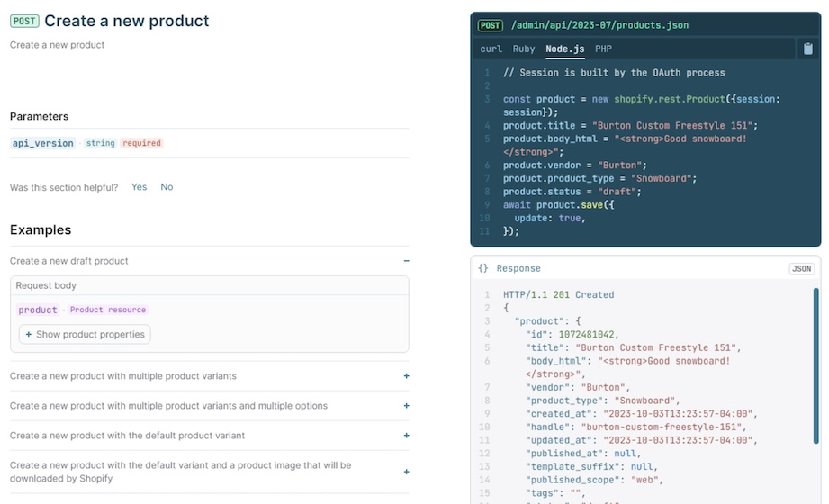Switch code sample to PHP tab

(603, 49)
